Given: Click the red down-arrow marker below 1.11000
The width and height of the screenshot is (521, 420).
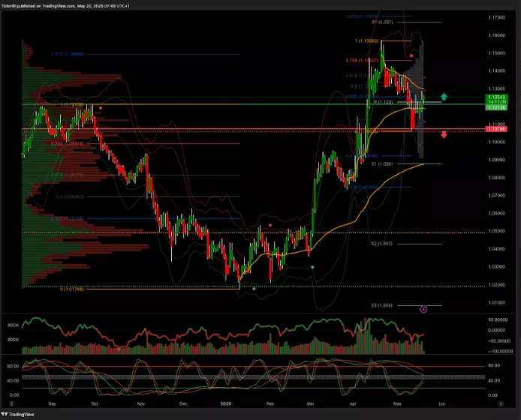Looking at the screenshot, I should point(444,134).
